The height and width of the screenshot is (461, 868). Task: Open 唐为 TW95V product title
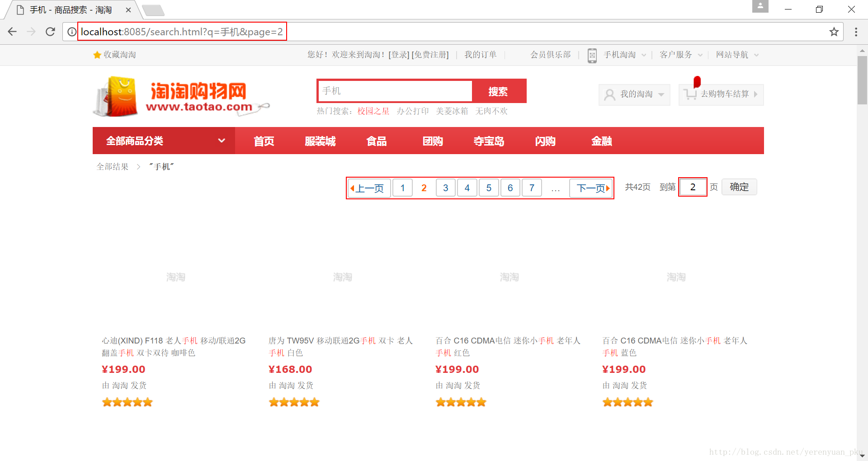[340, 347]
